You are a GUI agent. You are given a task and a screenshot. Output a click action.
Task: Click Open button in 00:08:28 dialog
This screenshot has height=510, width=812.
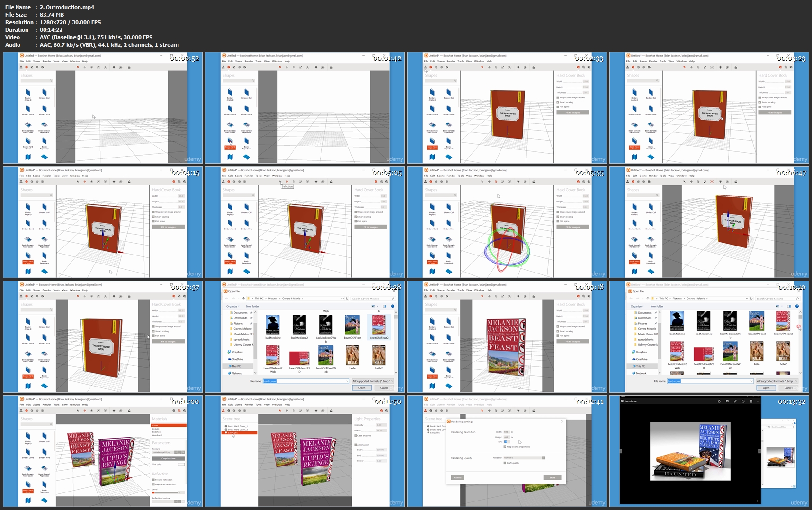tap(362, 388)
